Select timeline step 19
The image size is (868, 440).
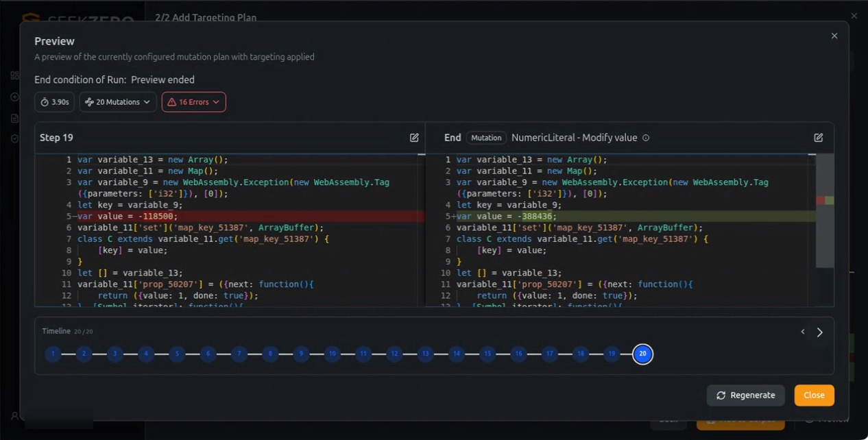pyautogui.click(x=612, y=354)
